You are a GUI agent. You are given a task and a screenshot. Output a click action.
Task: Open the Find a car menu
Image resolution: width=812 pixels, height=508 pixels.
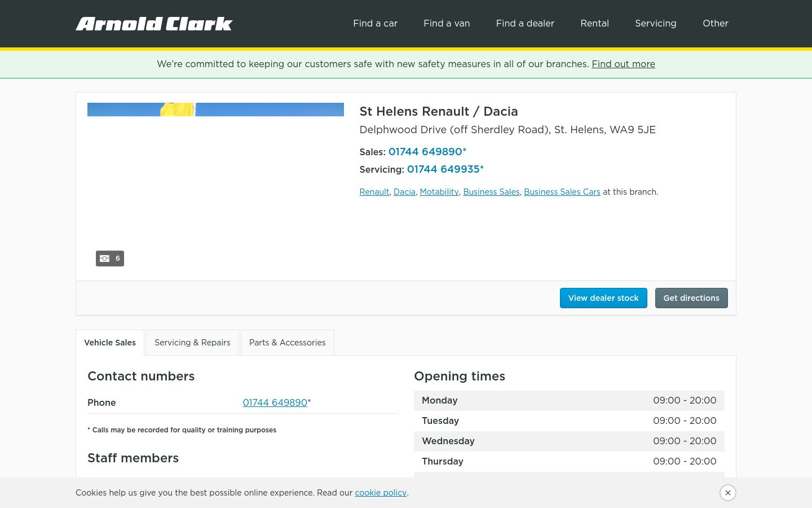click(375, 23)
